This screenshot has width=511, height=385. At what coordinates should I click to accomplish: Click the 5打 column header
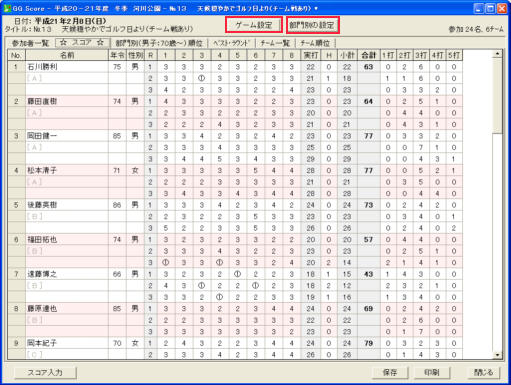coord(454,55)
